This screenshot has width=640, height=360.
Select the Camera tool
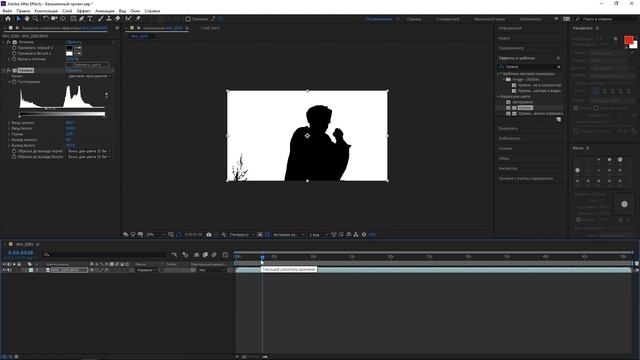pos(54,19)
